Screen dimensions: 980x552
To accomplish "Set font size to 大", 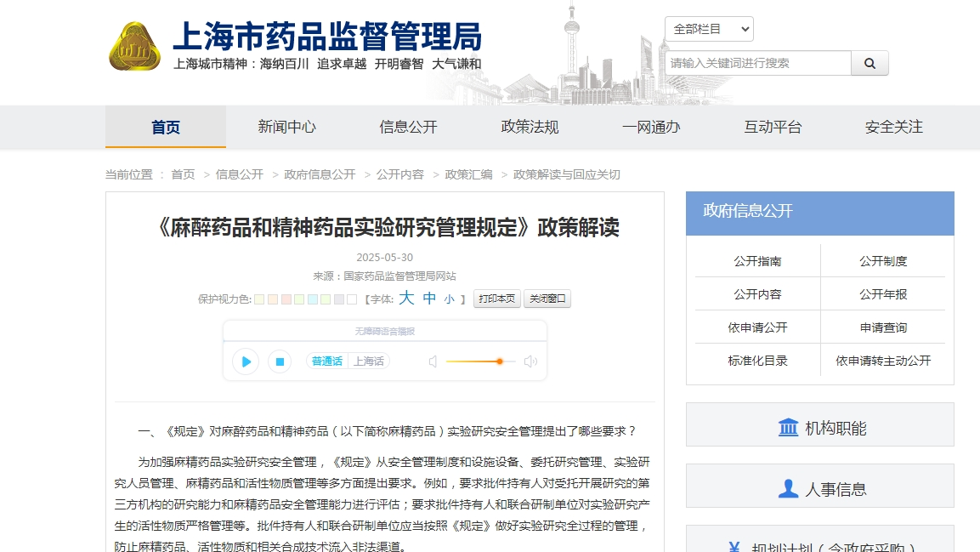I will 406,299.
